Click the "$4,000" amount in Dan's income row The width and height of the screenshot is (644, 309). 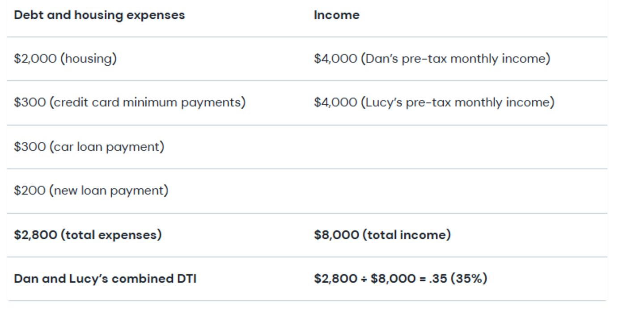(x=335, y=59)
